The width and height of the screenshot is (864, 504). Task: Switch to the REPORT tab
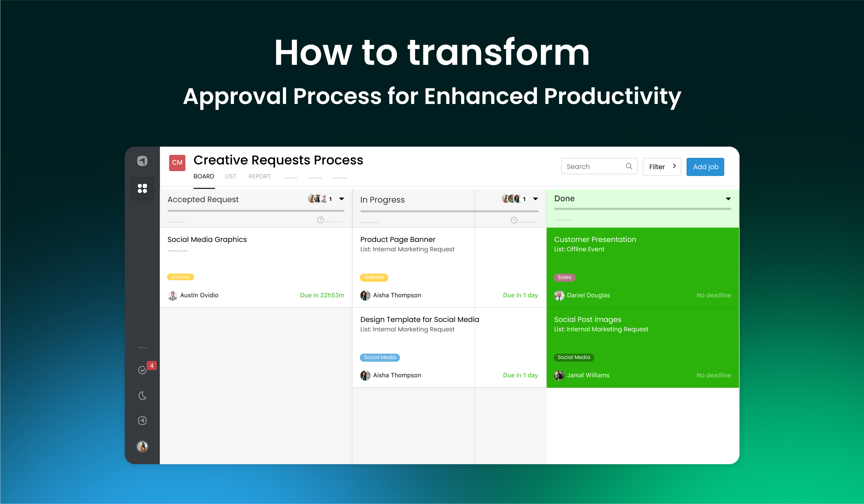click(260, 177)
